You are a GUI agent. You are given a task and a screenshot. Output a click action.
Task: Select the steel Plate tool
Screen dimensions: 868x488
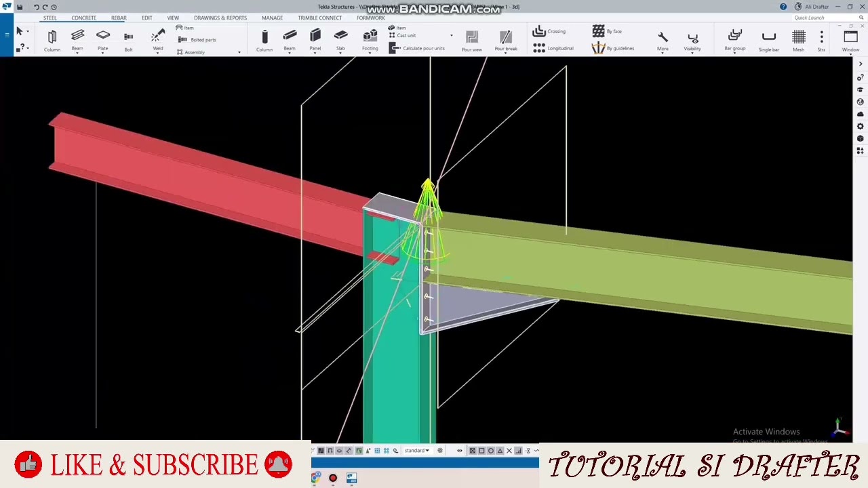[x=103, y=39]
